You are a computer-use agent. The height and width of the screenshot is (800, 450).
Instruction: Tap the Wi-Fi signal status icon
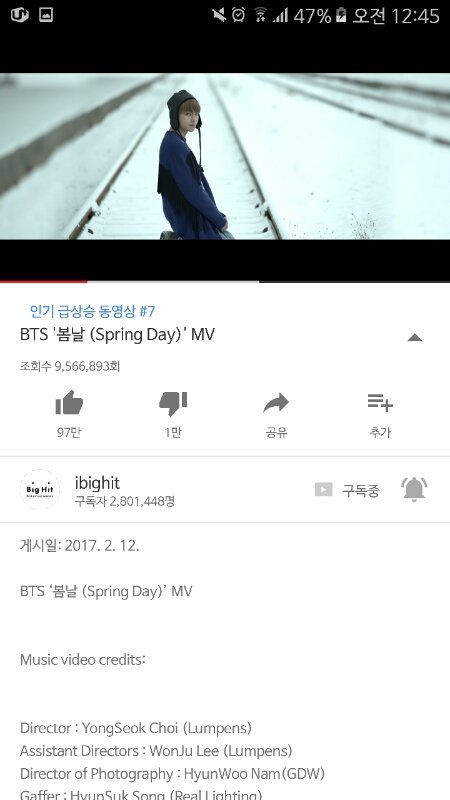pos(260,15)
